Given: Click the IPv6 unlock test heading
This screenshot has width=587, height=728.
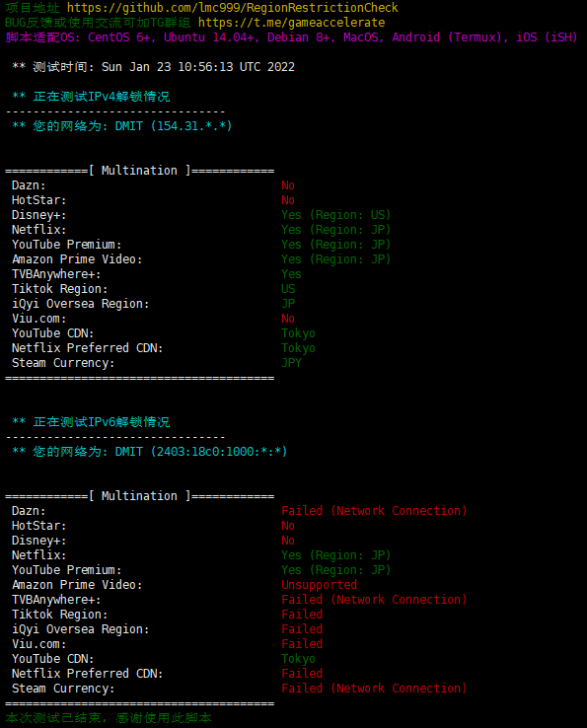Looking at the screenshot, I should [91, 422].
